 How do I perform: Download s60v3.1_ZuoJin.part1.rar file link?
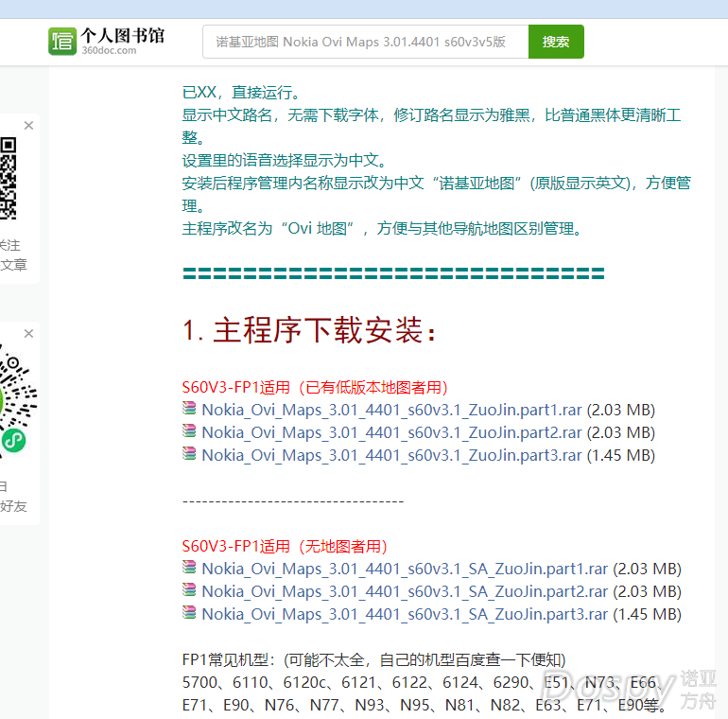391,411
